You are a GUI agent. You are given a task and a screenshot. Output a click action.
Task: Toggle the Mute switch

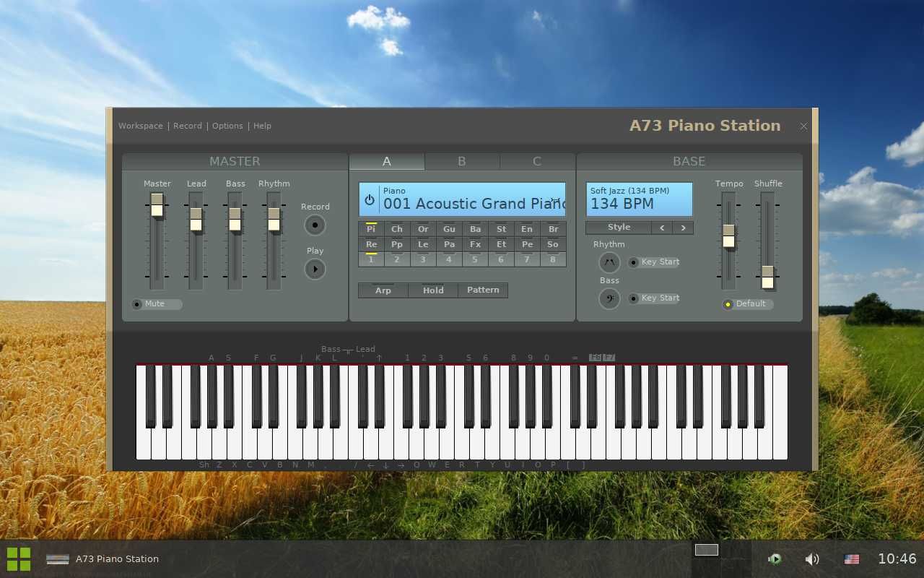[156, 304]
